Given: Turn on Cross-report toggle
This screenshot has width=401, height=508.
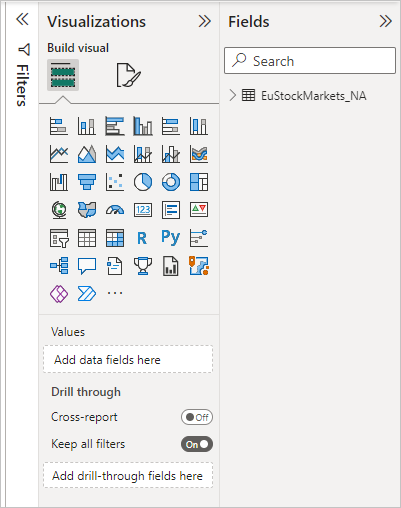Looking at the screenshot, I should [197, 417].
